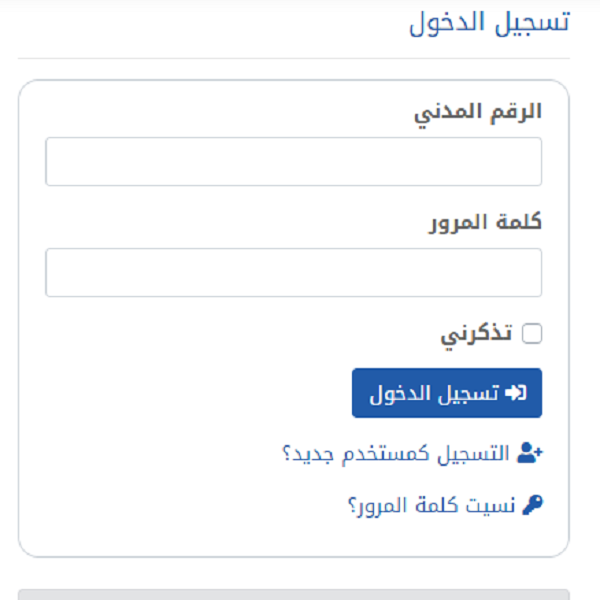Click the تذكرني label text

pos(476,336)
